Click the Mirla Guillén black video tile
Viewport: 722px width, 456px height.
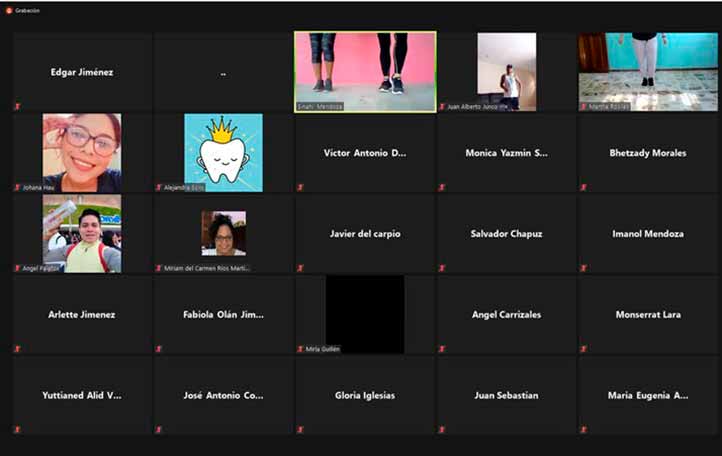click(365, 314)
